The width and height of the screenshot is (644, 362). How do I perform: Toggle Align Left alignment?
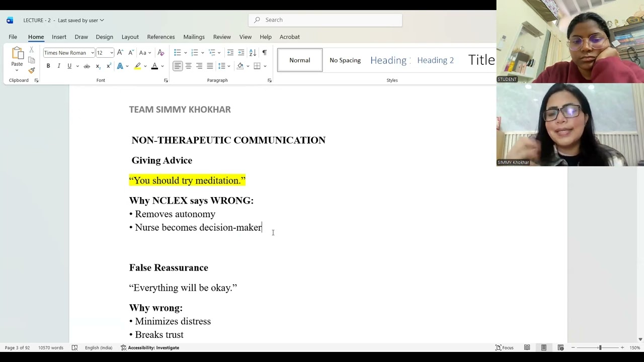pos(178,66)
